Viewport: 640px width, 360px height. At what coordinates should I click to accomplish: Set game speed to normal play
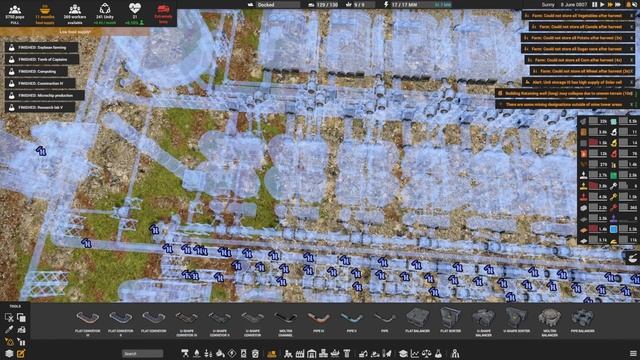coord(602,4)
